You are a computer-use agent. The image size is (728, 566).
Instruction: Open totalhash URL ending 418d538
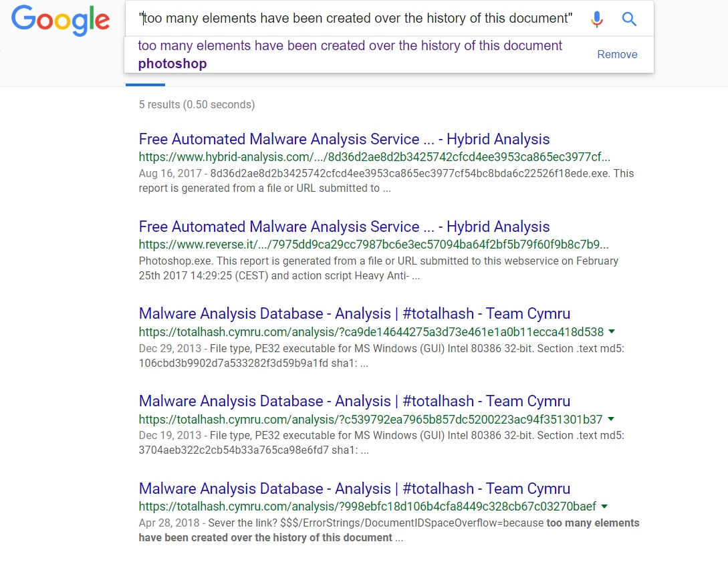click(x=371, y=332)
